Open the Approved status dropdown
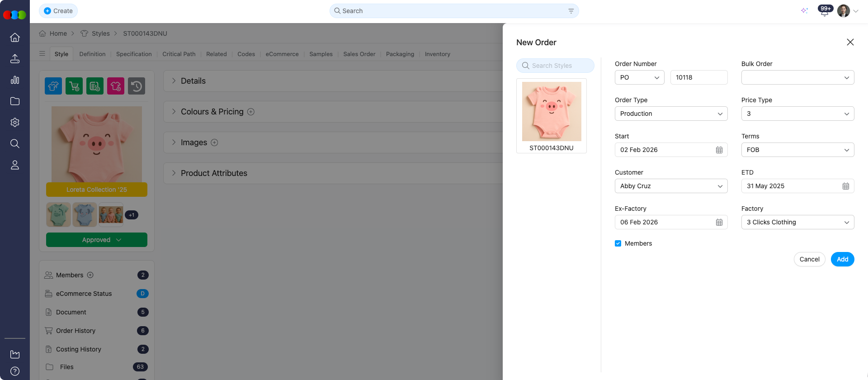Viewport: 868px width, 380px height. 97,240
